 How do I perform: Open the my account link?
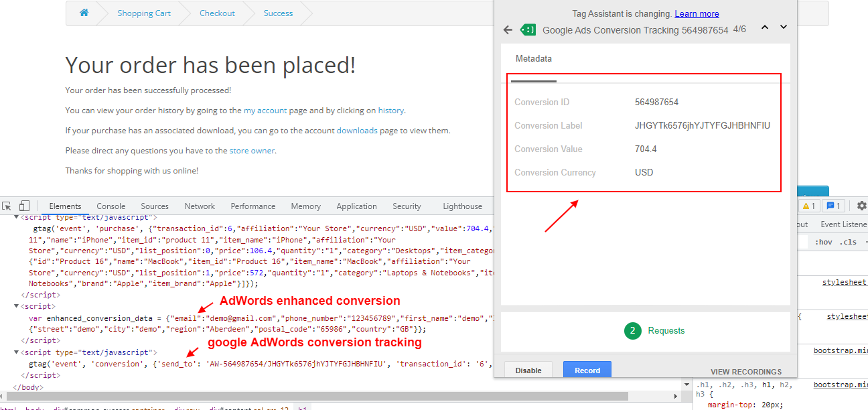[x=265, y=111]
